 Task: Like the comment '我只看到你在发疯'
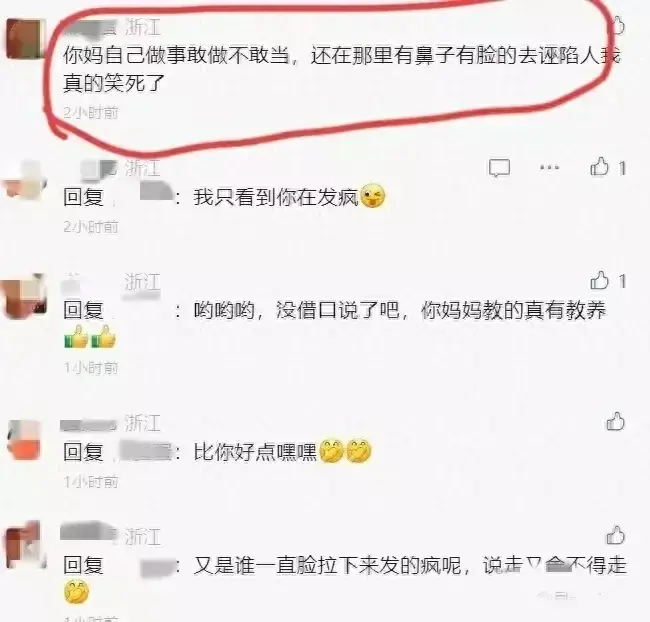tap(599, 168)
